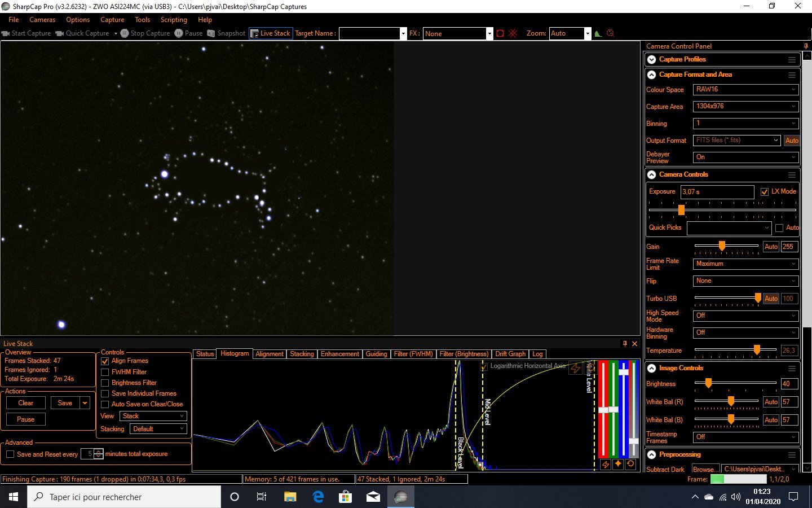
Task: Click the Pause button in Live Stack
Action: pyautogui.click(x=26, y=419)
